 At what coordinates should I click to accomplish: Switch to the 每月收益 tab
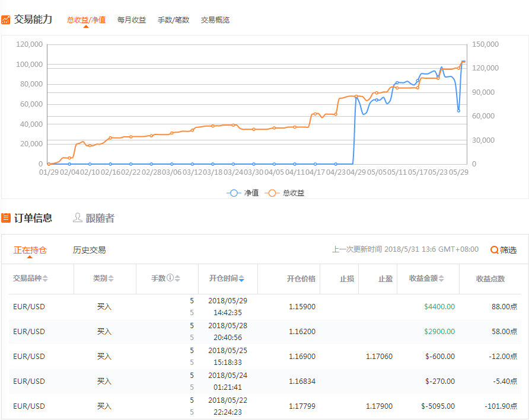[132, 20]
